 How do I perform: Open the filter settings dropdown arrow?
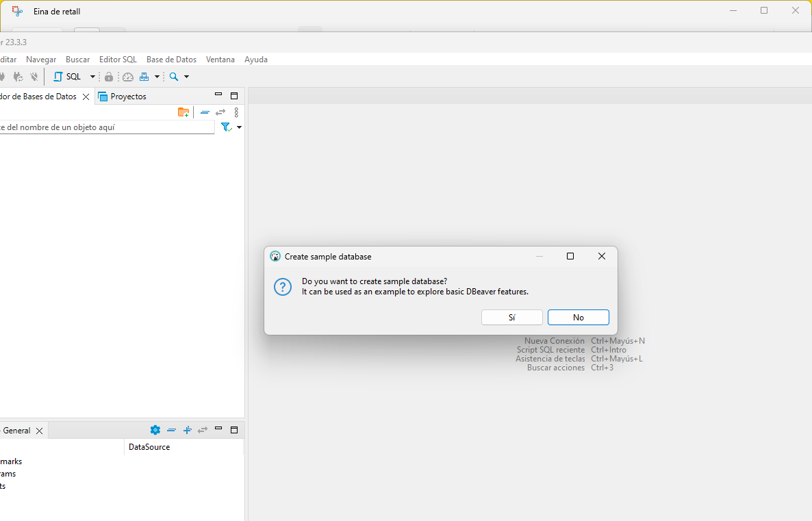[239, 127]
